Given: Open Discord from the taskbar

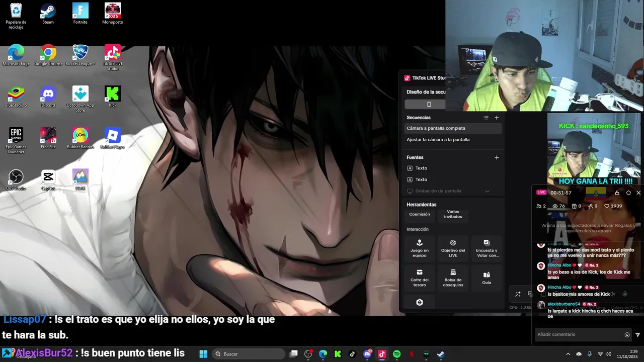Looking at the screenshot, I should [x=367, y=354].
